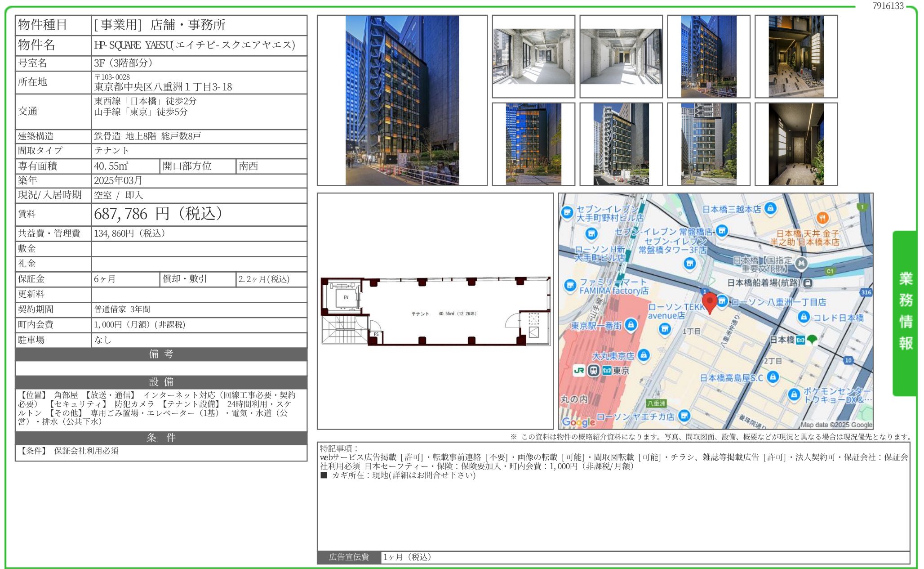Click the ローソン八重洲一丁目店 store icon
The height and width of the screenshot is (569, 924).
722,301
